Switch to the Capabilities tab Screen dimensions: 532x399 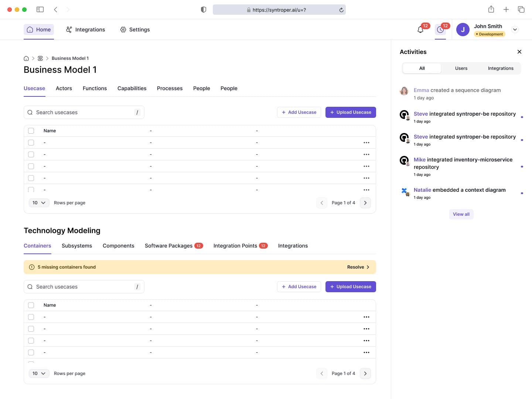coord(132,88)
